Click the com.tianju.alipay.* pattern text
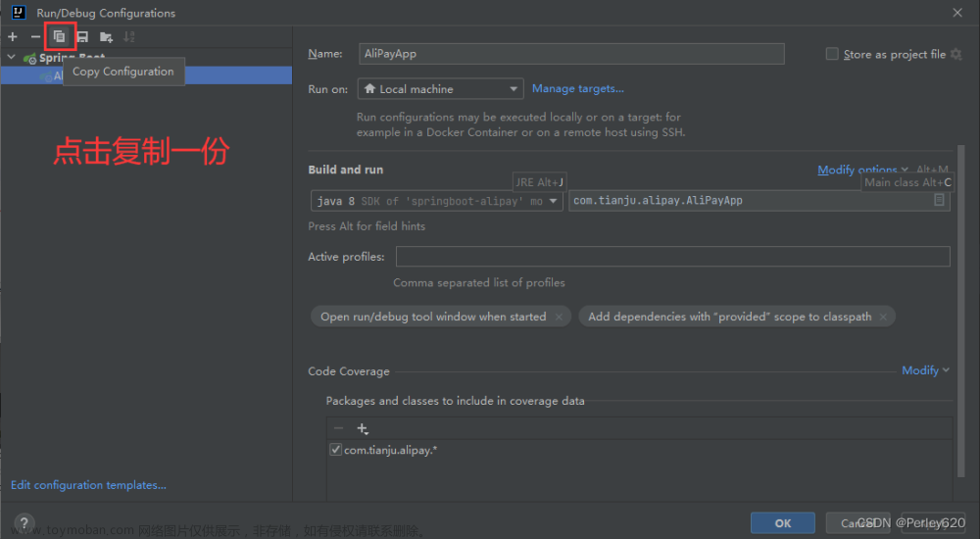980x539 pixels. click(391, 450)
